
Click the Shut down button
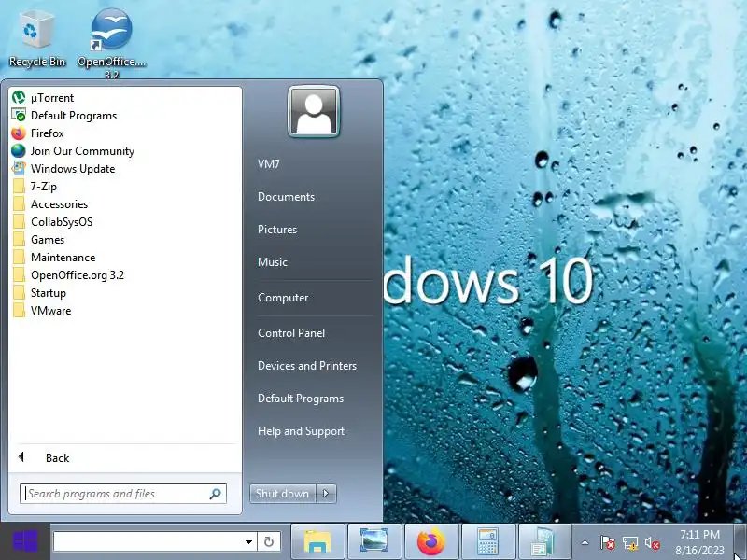(283, 494)
